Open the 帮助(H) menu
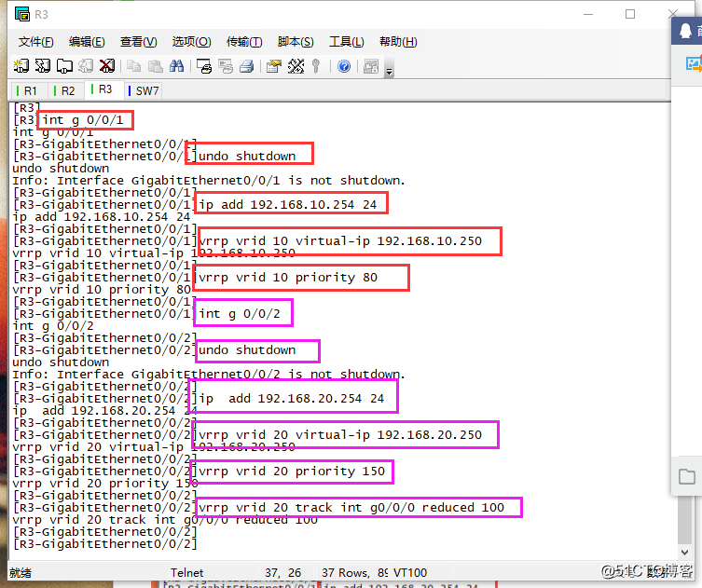The width and height of the screenshot is (702, 588). coord(398,42)
